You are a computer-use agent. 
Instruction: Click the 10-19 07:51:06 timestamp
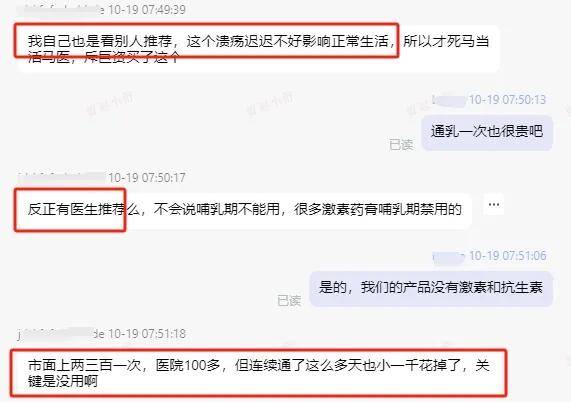(507, 256)
